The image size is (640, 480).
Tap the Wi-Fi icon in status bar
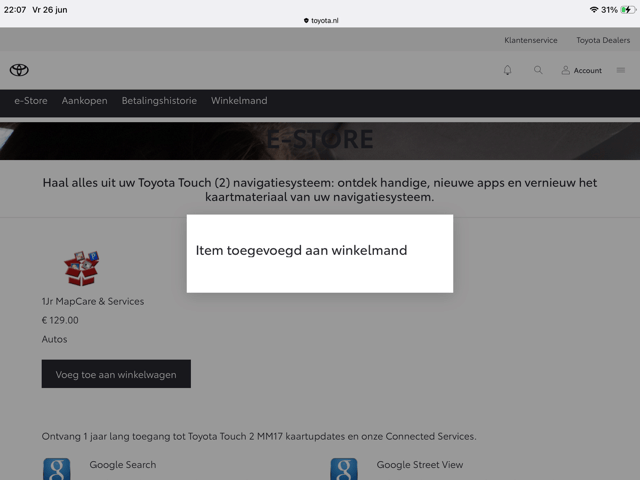pyautogui.click(x=594, y=10)
